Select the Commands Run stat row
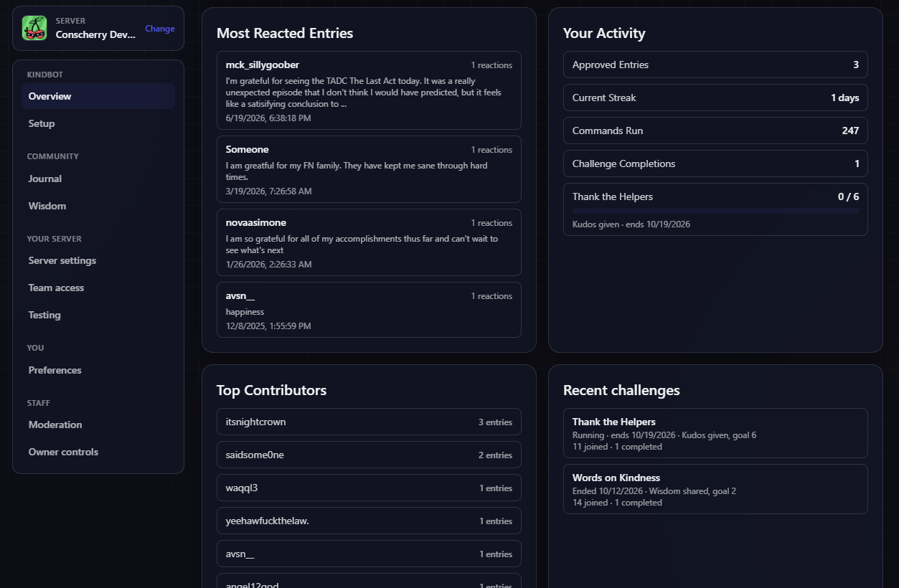The image size is (899, 588). (715, 131)
